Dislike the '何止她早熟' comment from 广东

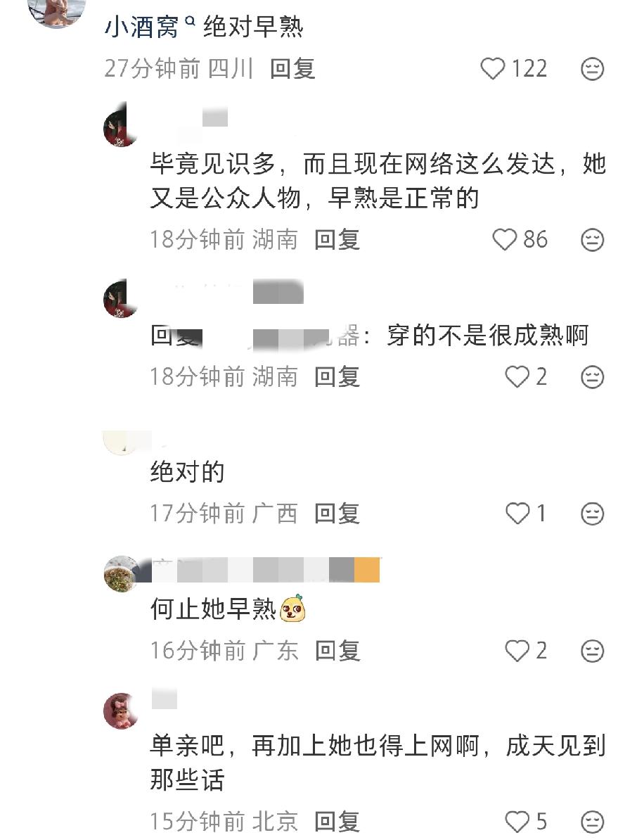point(592,651)
